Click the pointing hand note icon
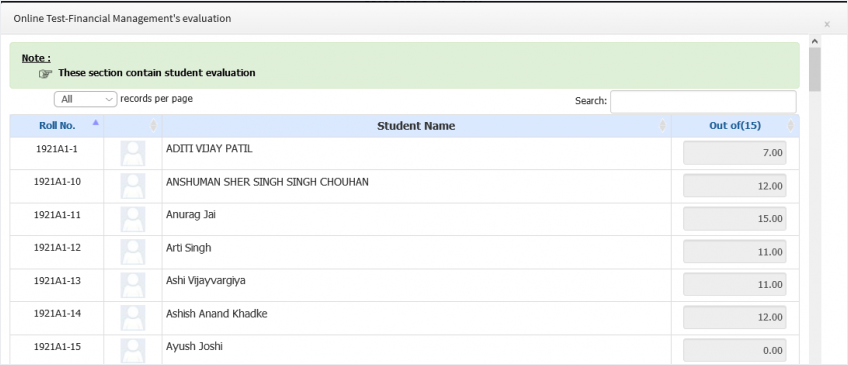848x365 pixels. tap(45, 74)
